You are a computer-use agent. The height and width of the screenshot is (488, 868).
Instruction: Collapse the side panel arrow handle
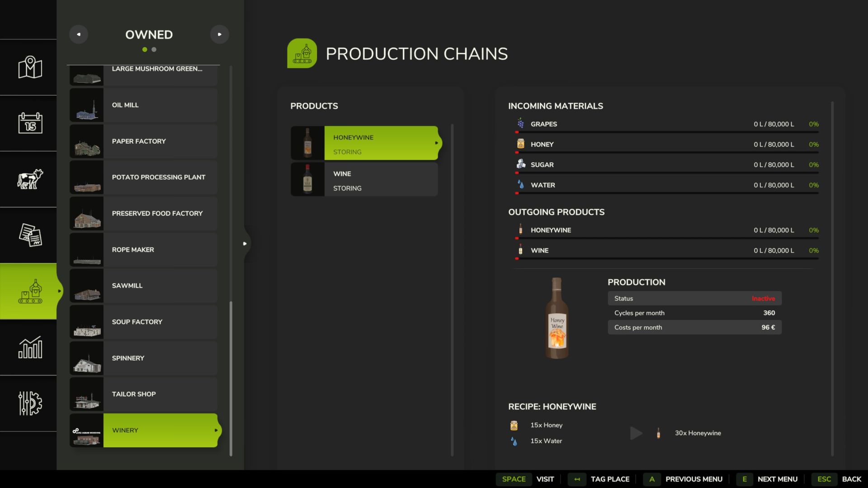click(x=245, y=244)
